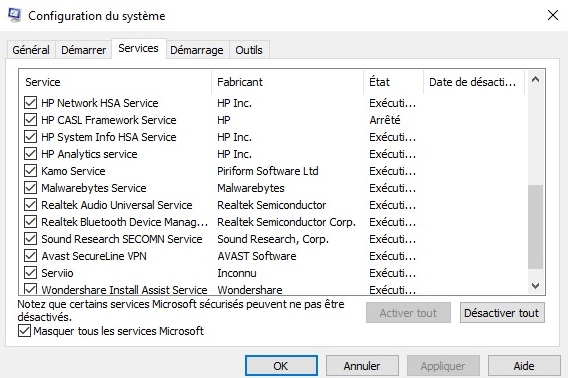Viewport: 568px width, 378px height.
Task: Sort by the État column header
Action: (x=393, y=82)
